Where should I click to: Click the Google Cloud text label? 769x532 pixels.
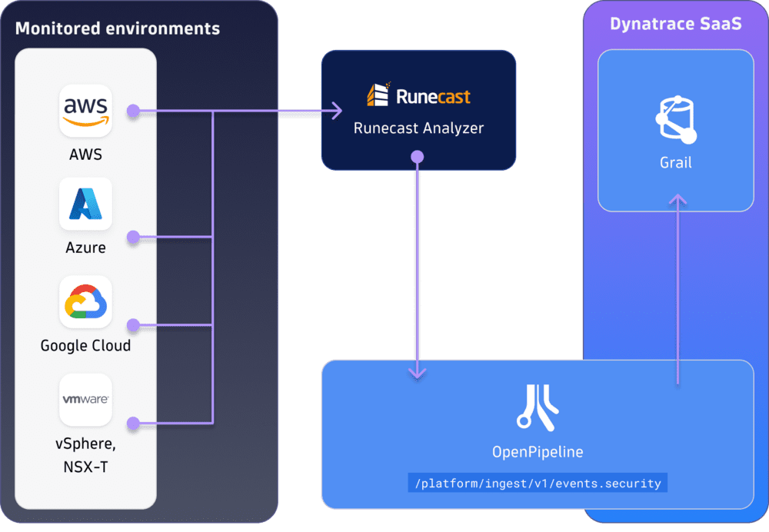click(85, 345)
